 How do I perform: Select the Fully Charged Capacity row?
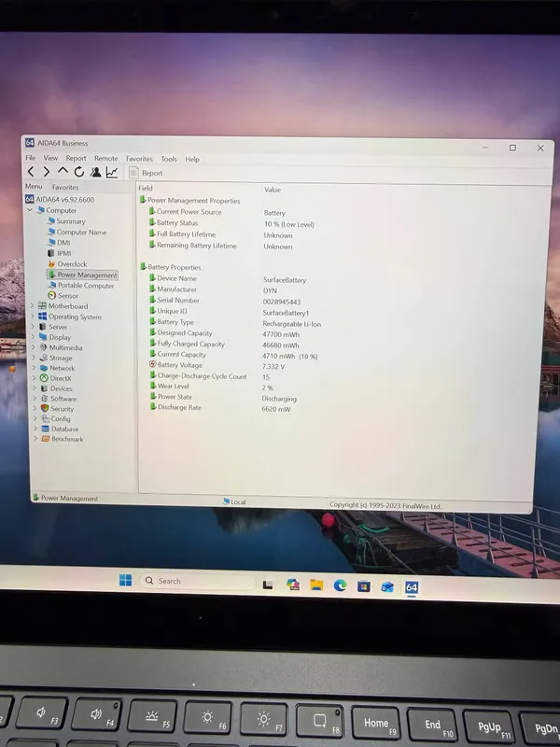click(x=225, y=345)
